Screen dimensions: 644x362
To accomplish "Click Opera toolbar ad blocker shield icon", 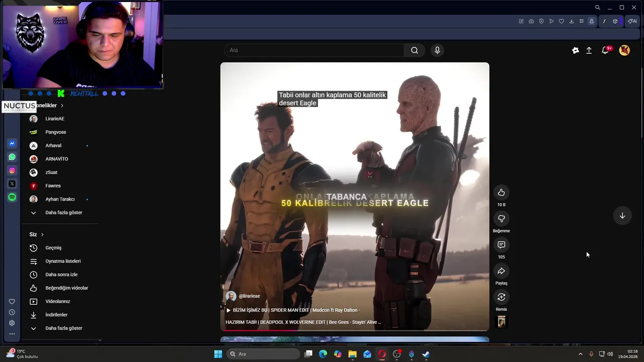I will (541, 21).
